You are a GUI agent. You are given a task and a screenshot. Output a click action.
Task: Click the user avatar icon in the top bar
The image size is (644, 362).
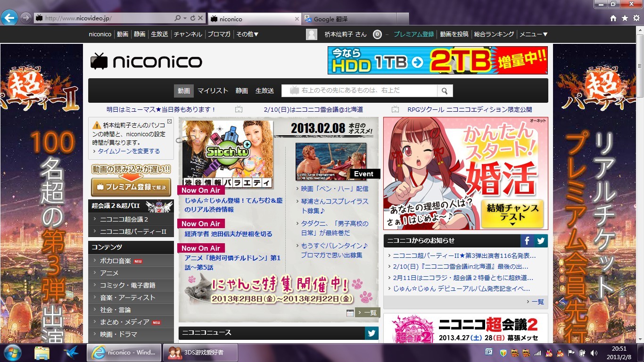[312, 34]
